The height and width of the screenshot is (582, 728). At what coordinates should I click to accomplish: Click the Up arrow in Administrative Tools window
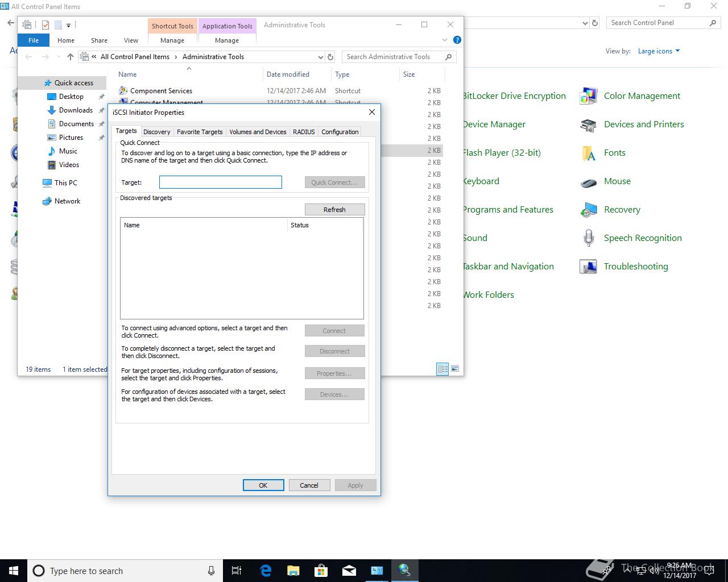point(71,57)
